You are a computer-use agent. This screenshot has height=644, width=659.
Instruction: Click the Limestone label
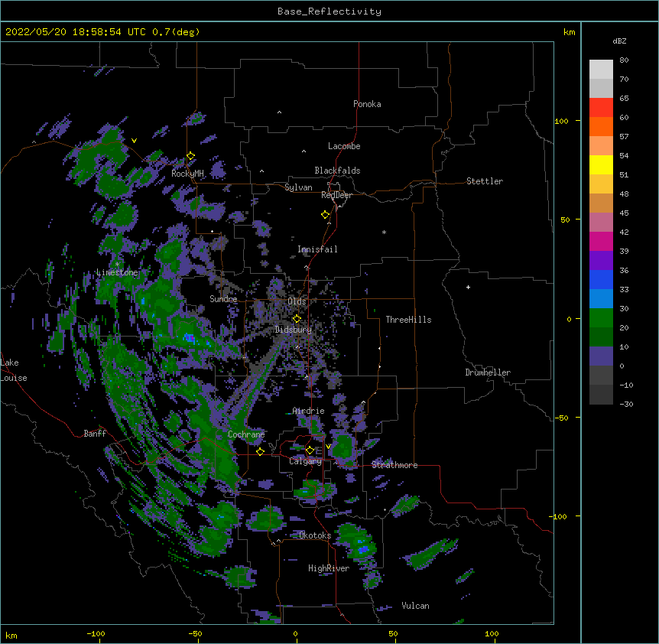(117, 272)
